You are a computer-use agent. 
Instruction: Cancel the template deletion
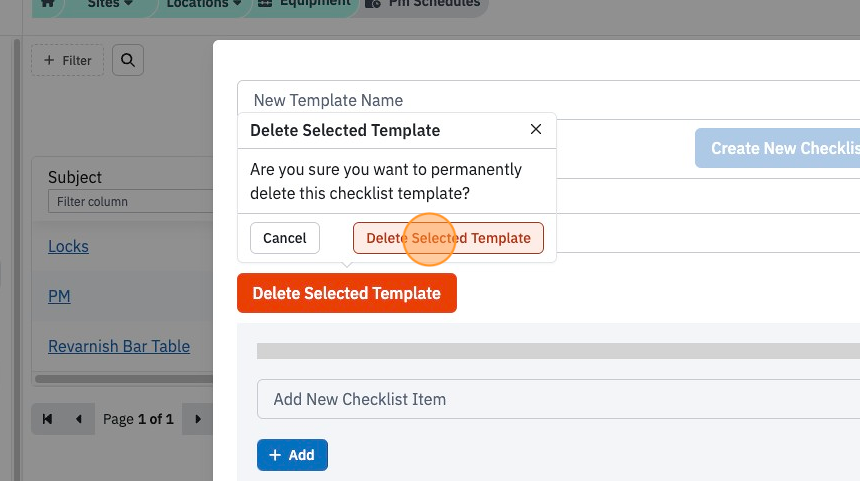(x=285, y=238)
